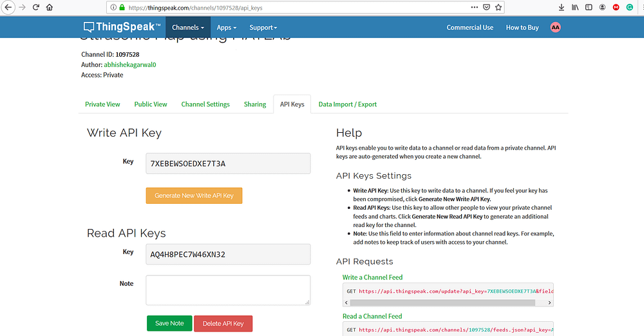Open the Data Import / Export tab
Image resolution: width=644 pixels, height=336 pixels.
click(x=348, y=104)
